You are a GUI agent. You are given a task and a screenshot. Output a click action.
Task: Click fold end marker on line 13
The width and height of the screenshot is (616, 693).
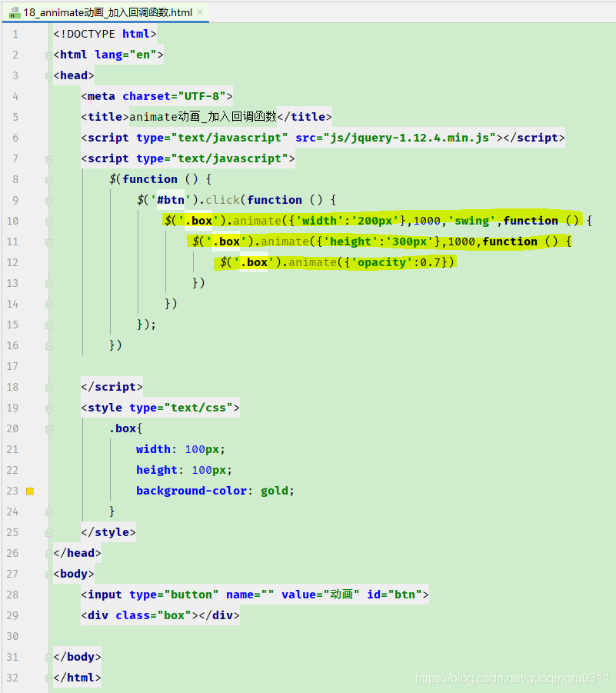point(48,283)
